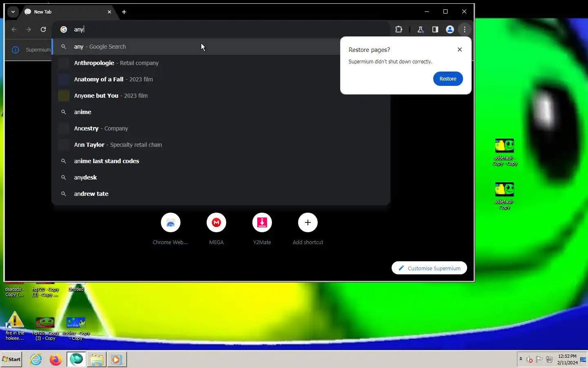Launch Firefox from taskbar
Viewport: 588px width, 368px height.
[56, 359]
